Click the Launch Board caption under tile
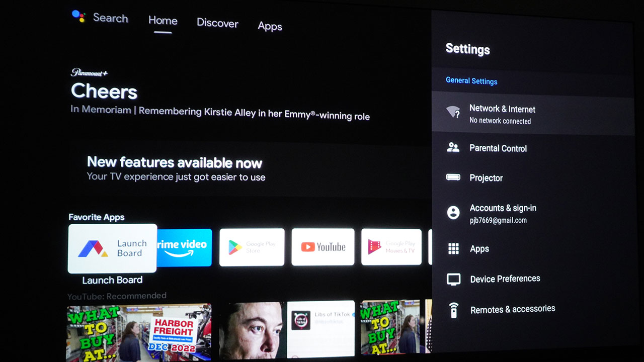This screenshot has height=362, width=644. (x=112, y=280)
